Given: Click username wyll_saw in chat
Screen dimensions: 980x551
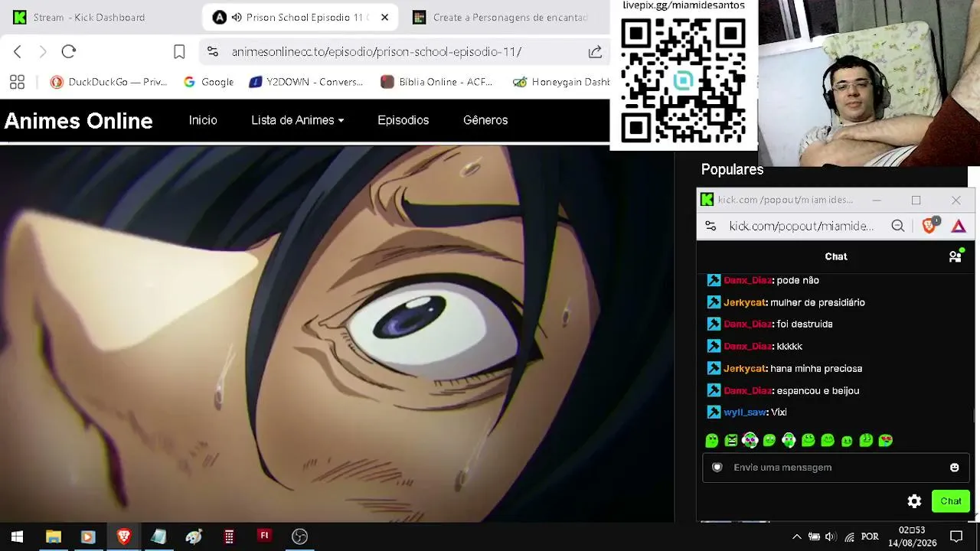Looking at the screenshot, I should pyautogui.click(x=745, y=412).
